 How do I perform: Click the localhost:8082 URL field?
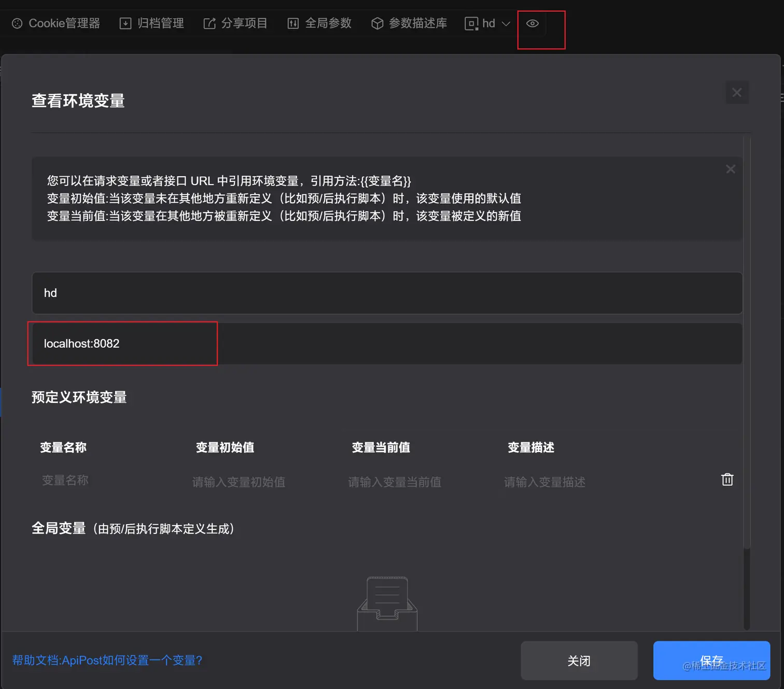(387, 344)
